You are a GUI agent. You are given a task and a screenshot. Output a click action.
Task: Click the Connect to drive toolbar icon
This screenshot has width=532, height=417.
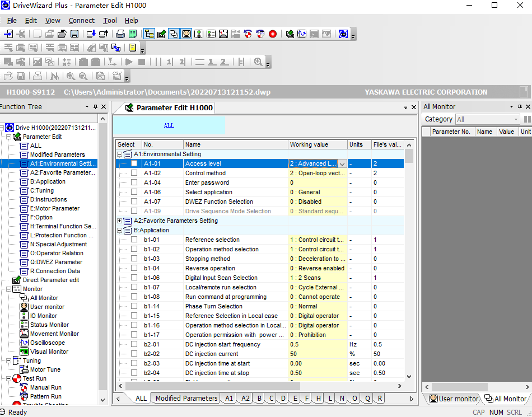pyautogui.click(x=8, y=34)
